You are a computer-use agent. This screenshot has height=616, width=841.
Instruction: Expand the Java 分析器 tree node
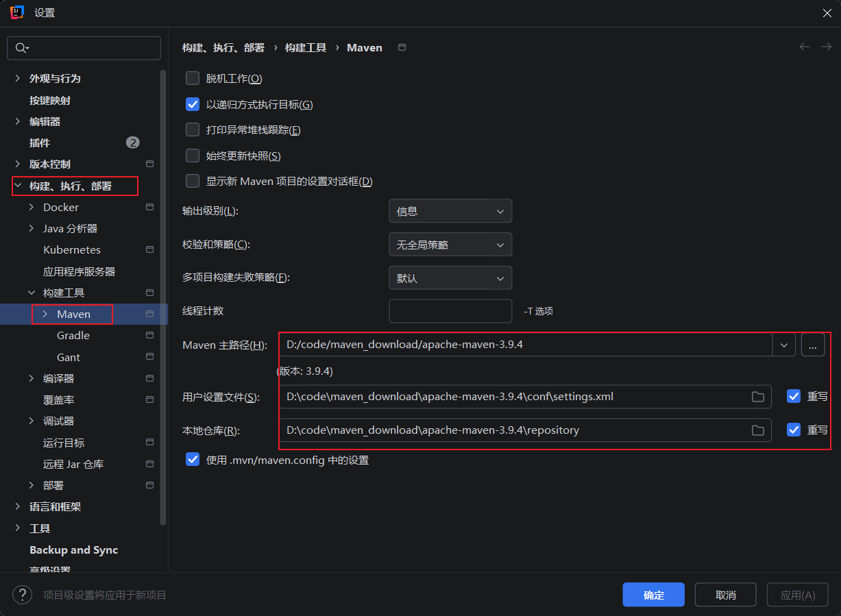32,228
